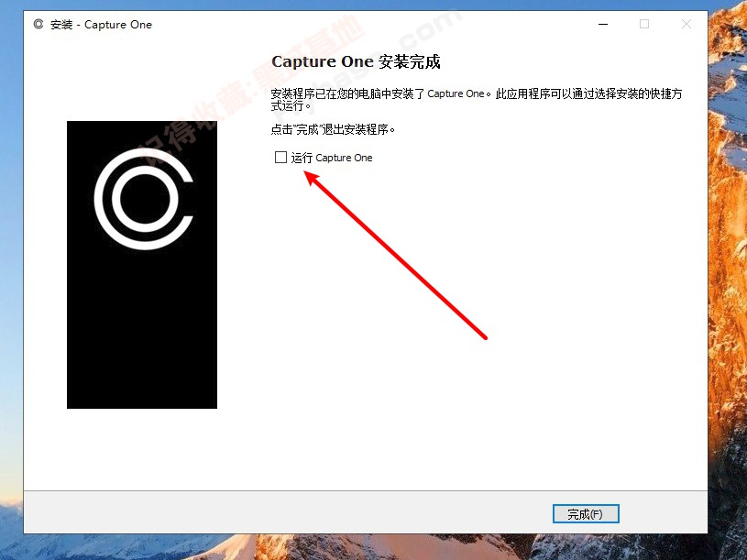Click the heading Capture One 安装完成
Screen dimensions: 747x560
[356, 62]
